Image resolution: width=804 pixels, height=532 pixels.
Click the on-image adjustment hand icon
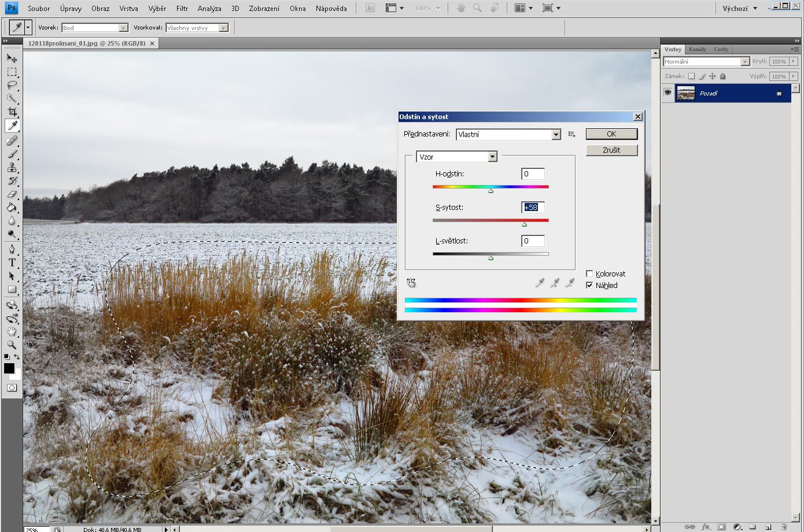point(411,283)
